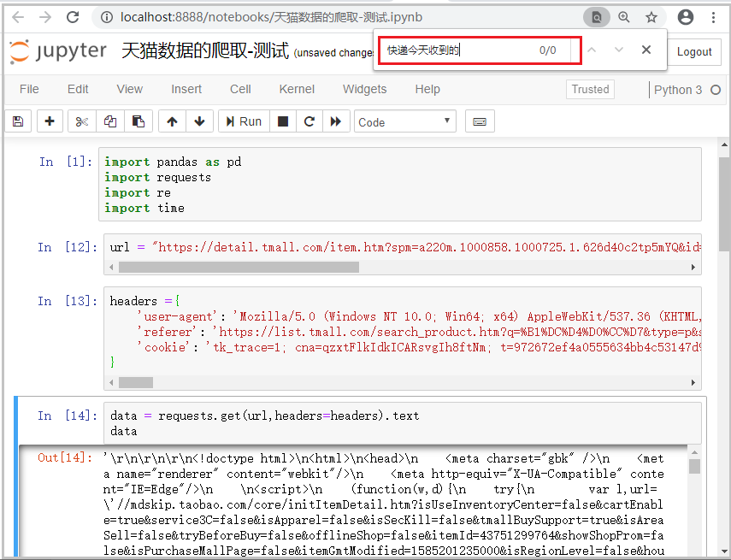Run the selected cell
This screenshot has height=560, width=731.
(x=244, y=121)
